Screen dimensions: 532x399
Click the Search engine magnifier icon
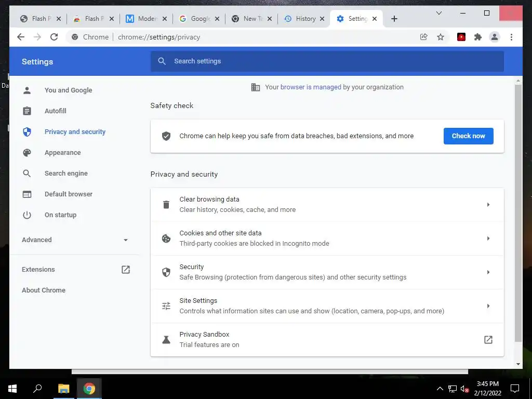[27, 174]
